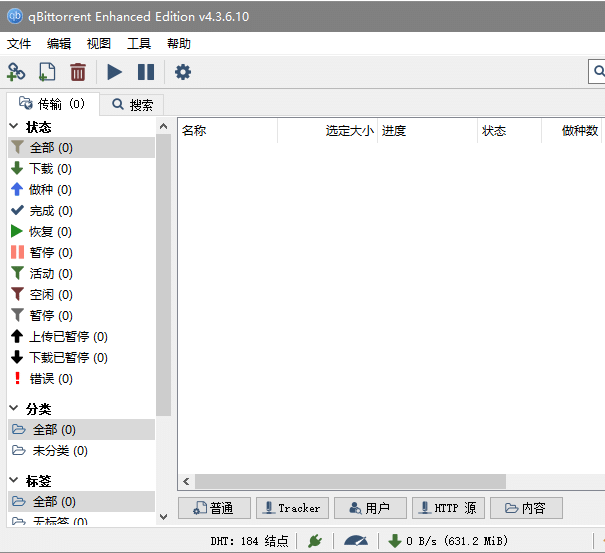Screen dimensions: 605x553
Task: Select the 活动 (0) filter
Action: [x=81, y=274]
